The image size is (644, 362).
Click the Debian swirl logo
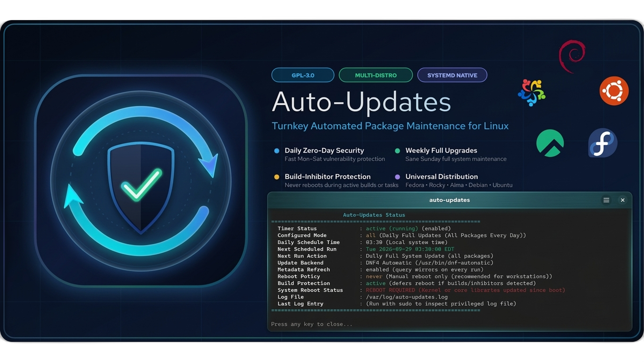572,56
